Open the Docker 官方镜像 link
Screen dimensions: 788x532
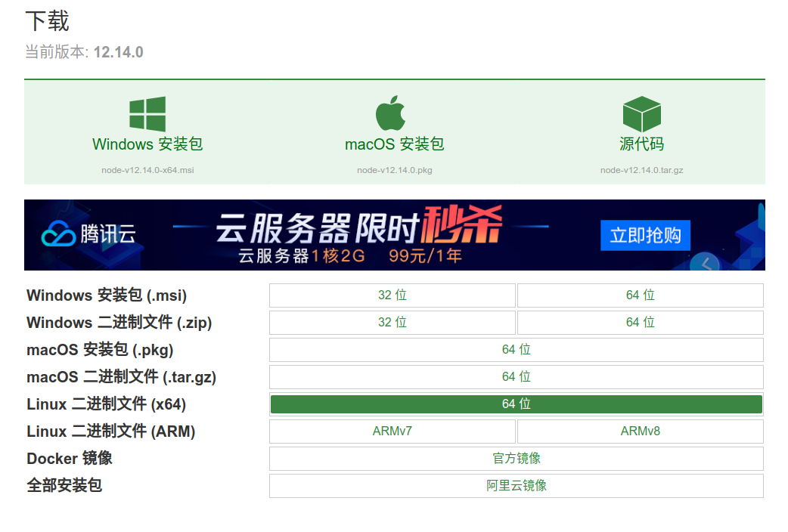[516, 458]
